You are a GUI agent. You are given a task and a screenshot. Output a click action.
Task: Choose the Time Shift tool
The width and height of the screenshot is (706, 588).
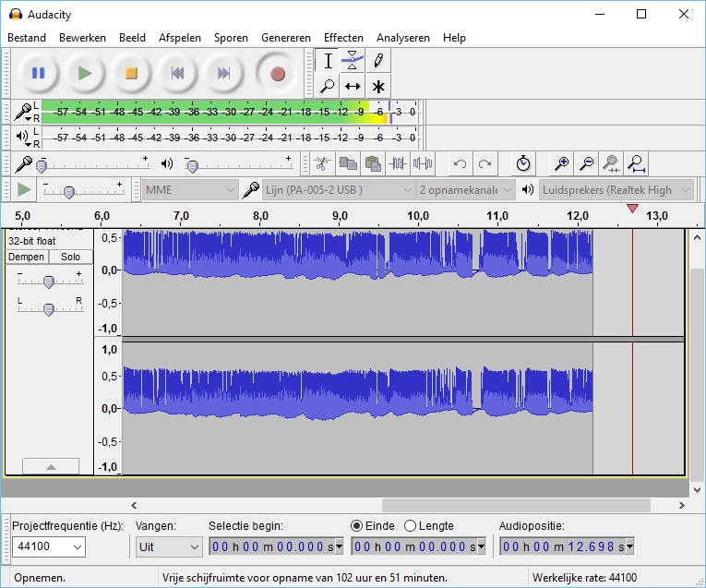pyautogui.click(x=353, y=86)
